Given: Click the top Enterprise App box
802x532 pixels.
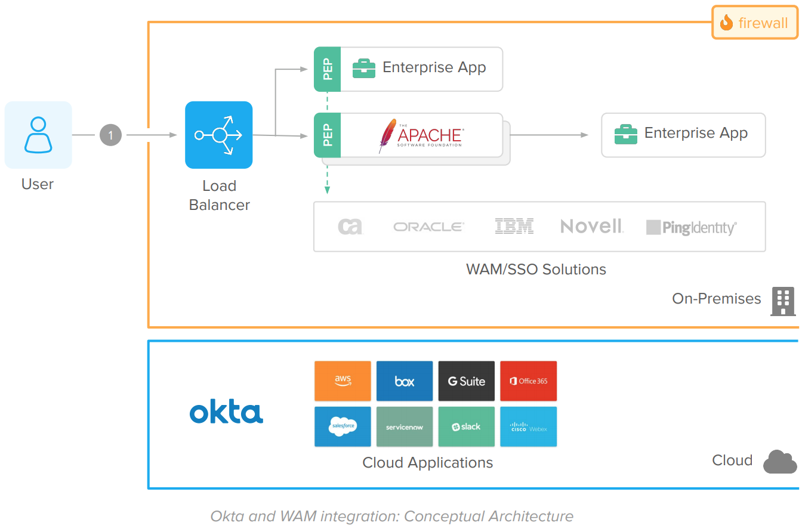Looking at the screenshot, I should 421,69.
